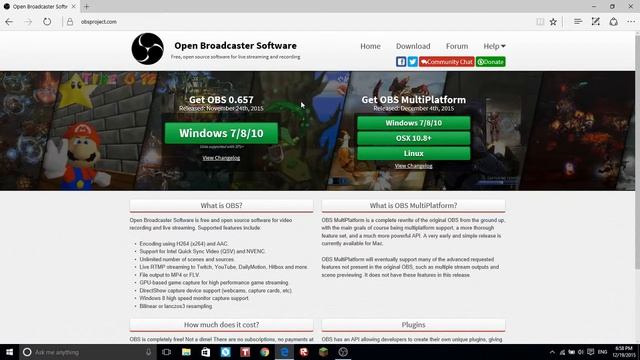View Changelog under OBS MultiPlatform

coord(413,166)
